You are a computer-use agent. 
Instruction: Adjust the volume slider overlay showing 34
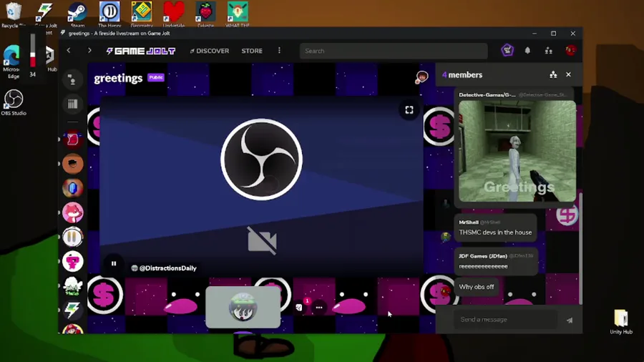click(x=32, y=51)
